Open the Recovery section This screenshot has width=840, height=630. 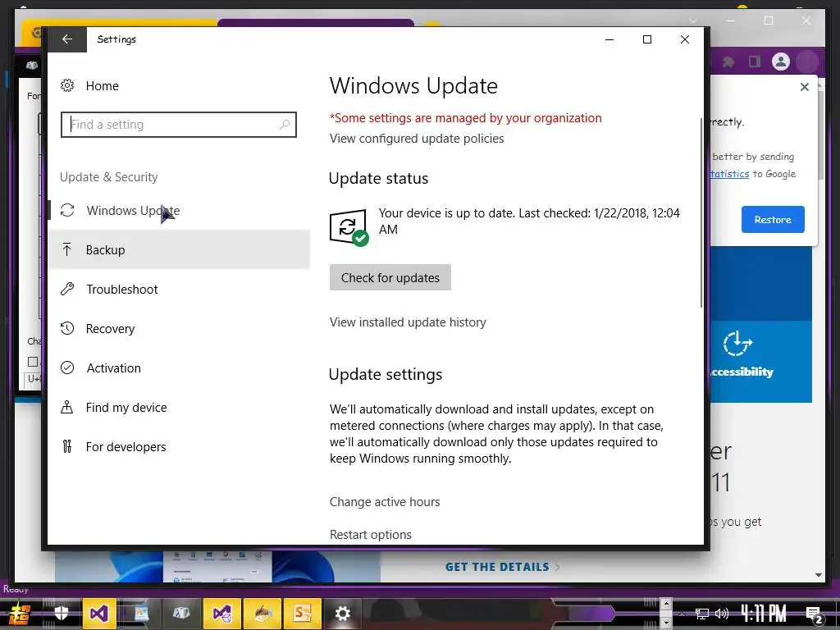click(x=179, y=328)
